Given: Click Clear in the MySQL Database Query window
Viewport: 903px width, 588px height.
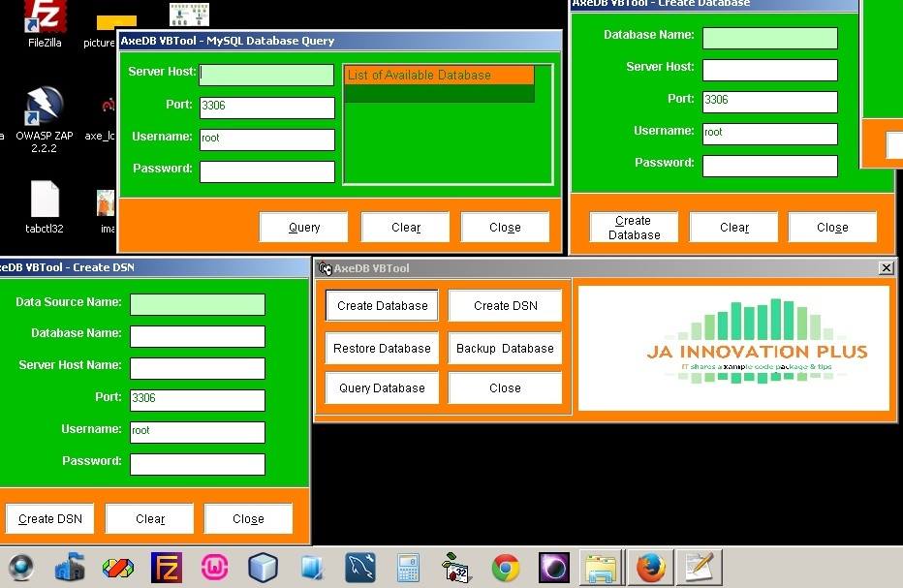Looking at the screenshot, I should [x=405, y=227].
